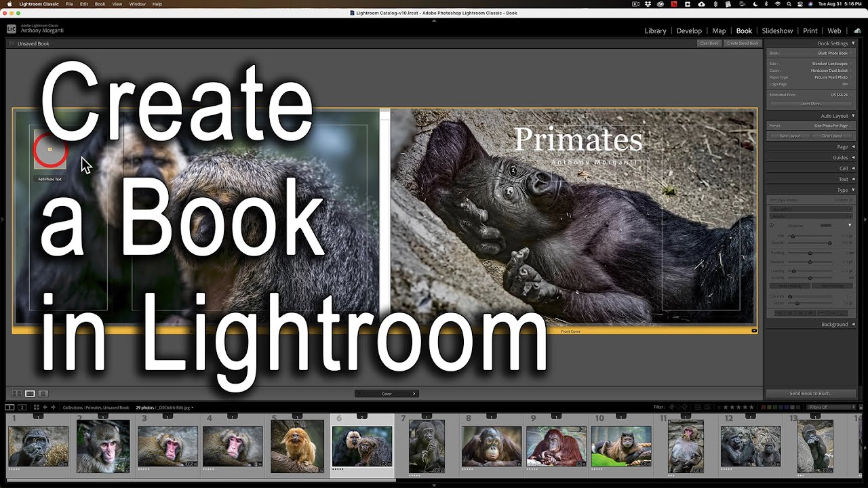Expand the Text panel
Viewport: 868px width, 488px height.
tap(853, 179)
